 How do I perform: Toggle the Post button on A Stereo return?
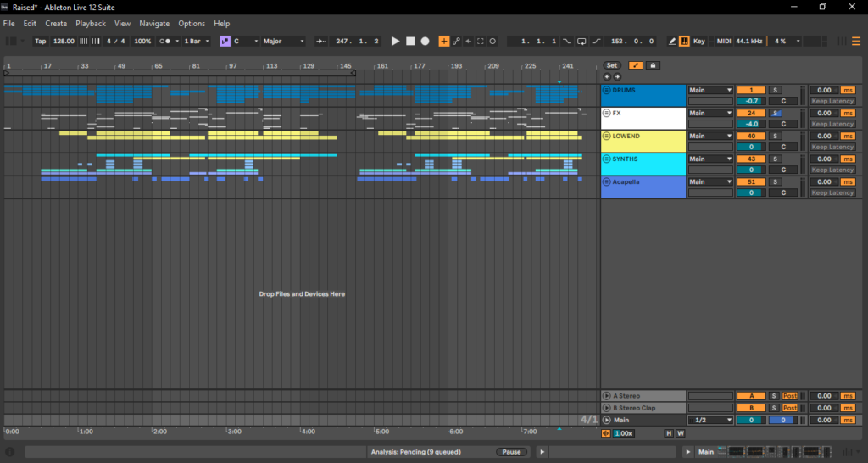pyautogui.click(x=792, y=396)
